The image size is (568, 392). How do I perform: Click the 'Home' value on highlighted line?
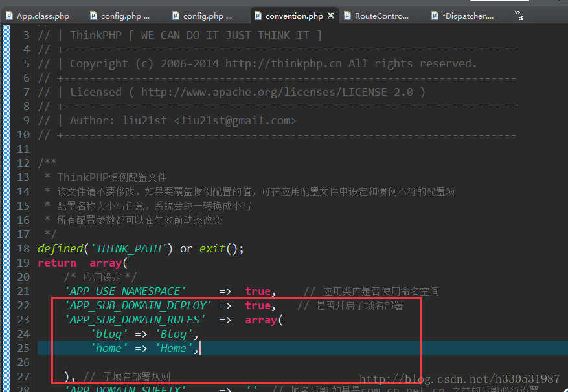pyautogui.click(x=174, y=348)
